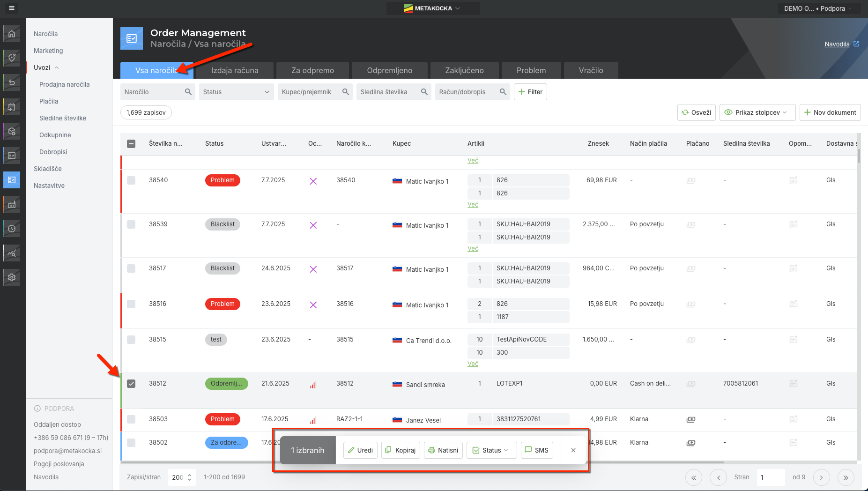
Task: Select the checkbox for order 38515
Action: pyautogui.click(x=131, y=340)
